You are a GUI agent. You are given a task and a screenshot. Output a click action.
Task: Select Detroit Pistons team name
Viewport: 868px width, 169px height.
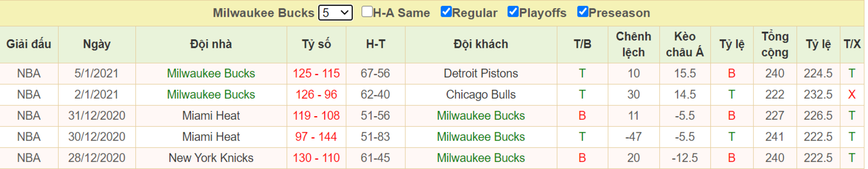pos(481,73)
